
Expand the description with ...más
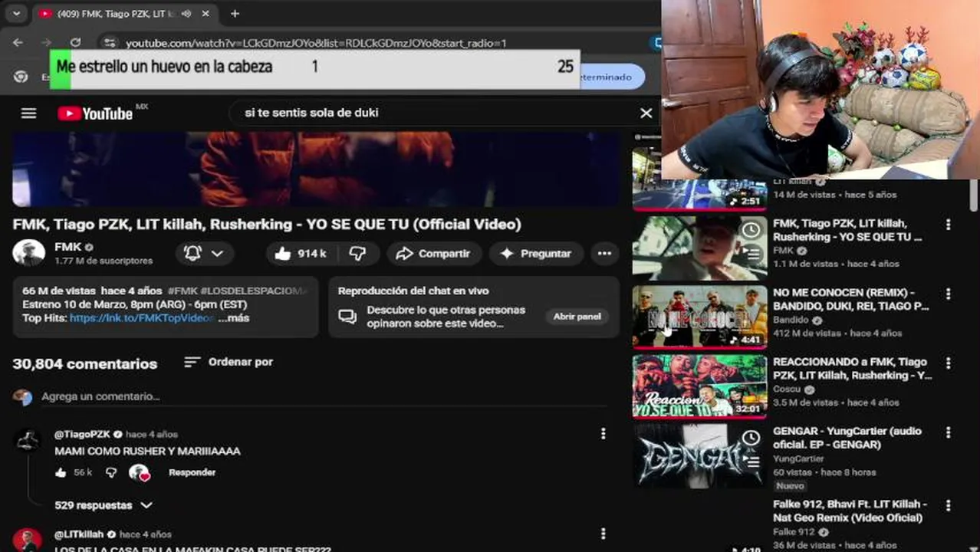pos(234,317)
